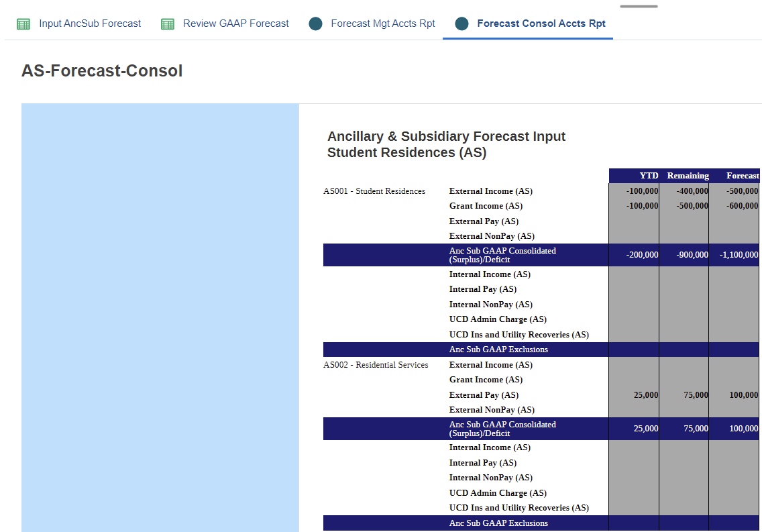The height and width of the screenshot is (532, 762).
Task: Click the circular report icon on Forecast Mgt Accts Rpt
Action: [x=315, y=23]
